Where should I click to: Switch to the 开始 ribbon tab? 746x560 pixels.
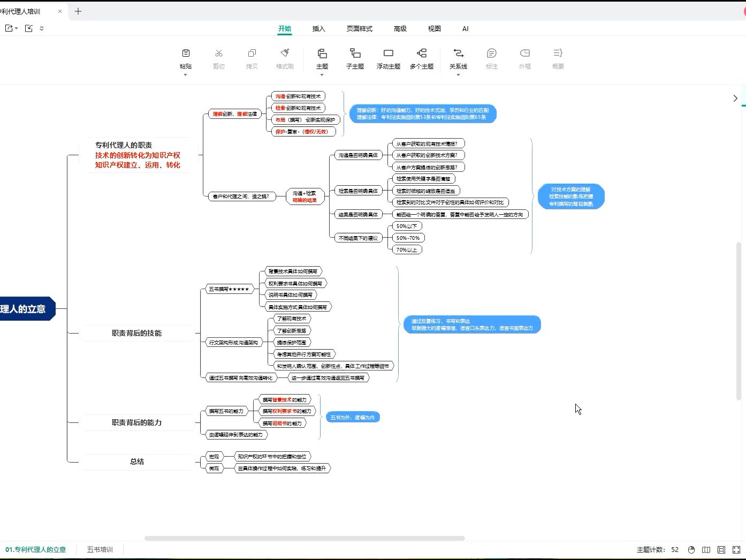point(285,29)
